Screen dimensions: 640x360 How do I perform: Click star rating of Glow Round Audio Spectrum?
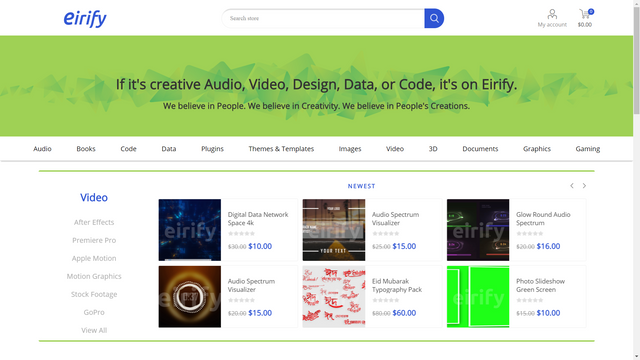coord(529,233)
